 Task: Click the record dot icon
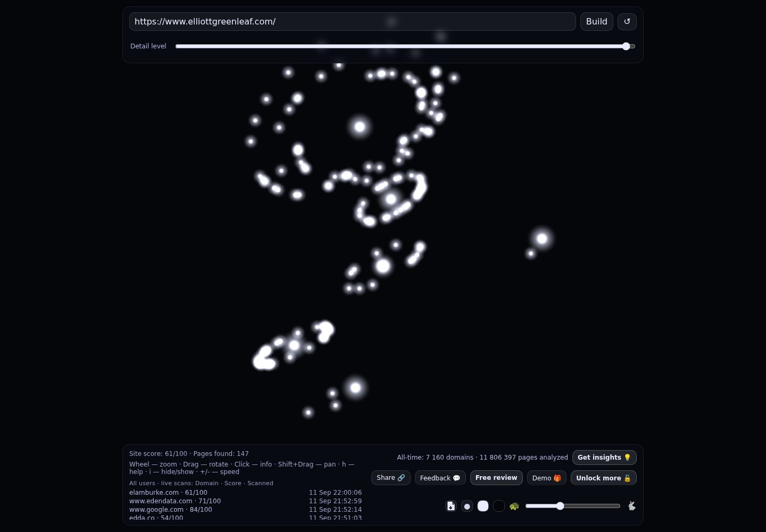point(467,506)
